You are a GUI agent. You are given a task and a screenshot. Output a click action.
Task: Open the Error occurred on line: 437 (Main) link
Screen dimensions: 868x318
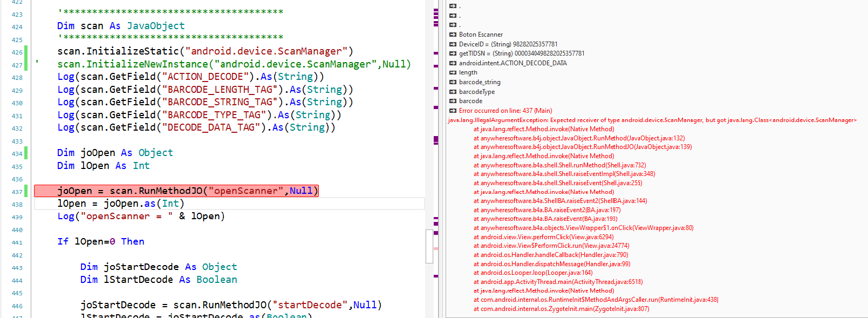point(505,111)
